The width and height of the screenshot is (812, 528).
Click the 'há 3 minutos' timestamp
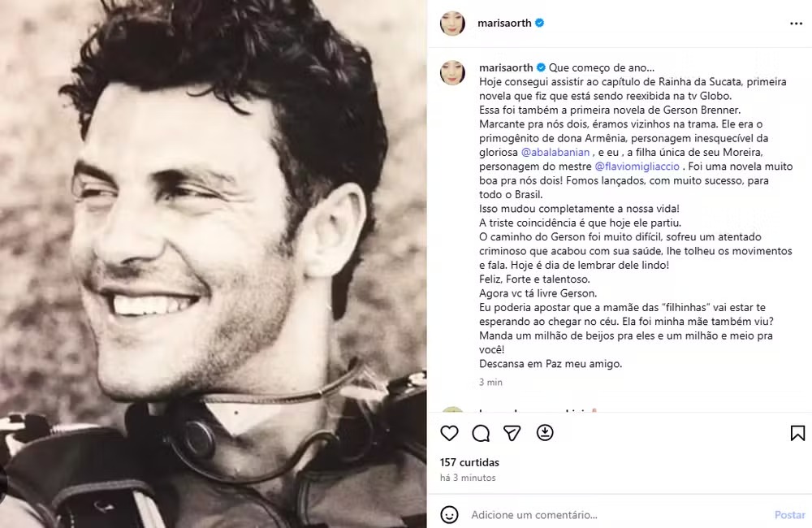click(468, 478)
